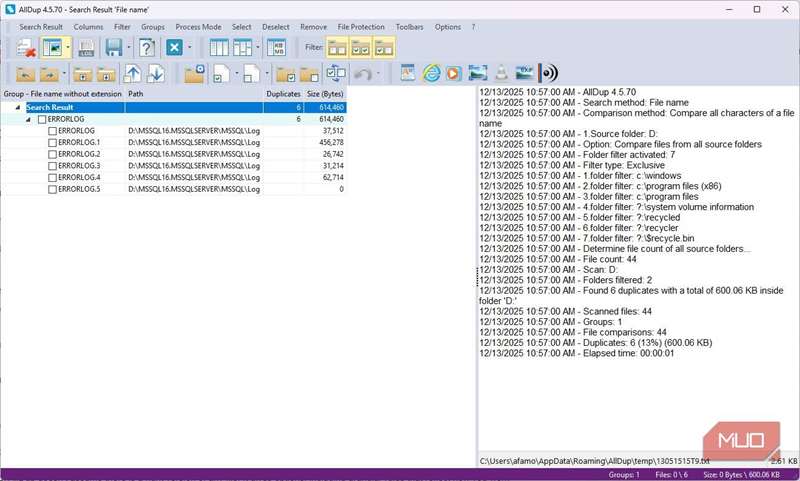
Task: Click the invert selection icon
Action: point(336,74)
